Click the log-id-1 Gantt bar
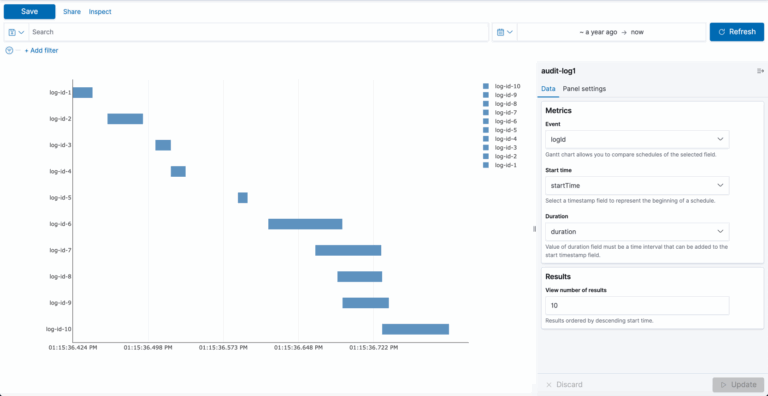The width and height of the screenshot is (768, 396). [x=83, y=93]
